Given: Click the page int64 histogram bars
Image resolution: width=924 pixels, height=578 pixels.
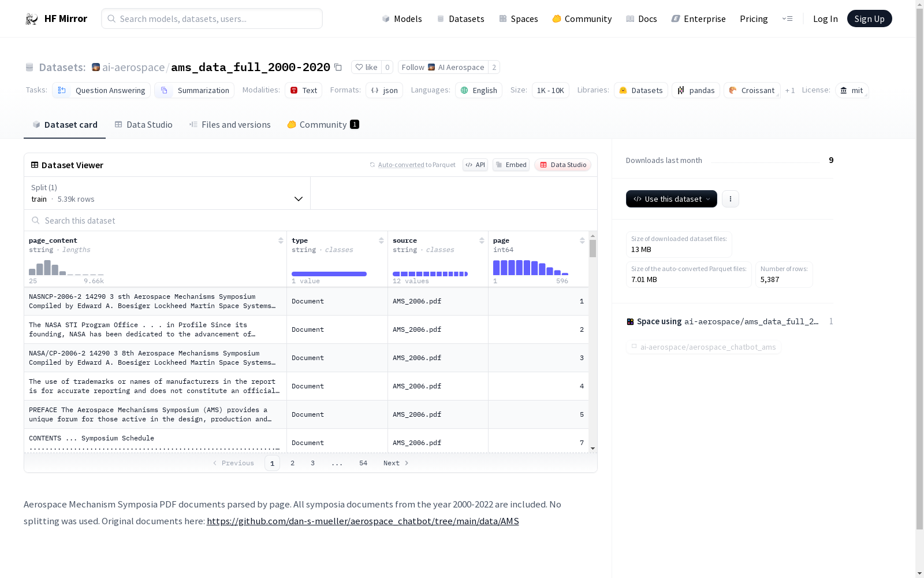Looking at the screenshot, I should [531, 268].
